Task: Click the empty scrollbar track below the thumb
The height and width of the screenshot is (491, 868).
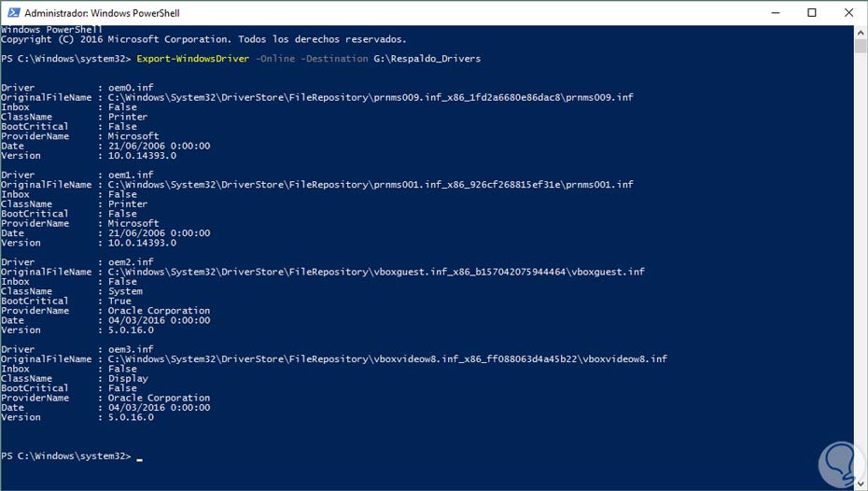Action: click(x=860, y=280)
